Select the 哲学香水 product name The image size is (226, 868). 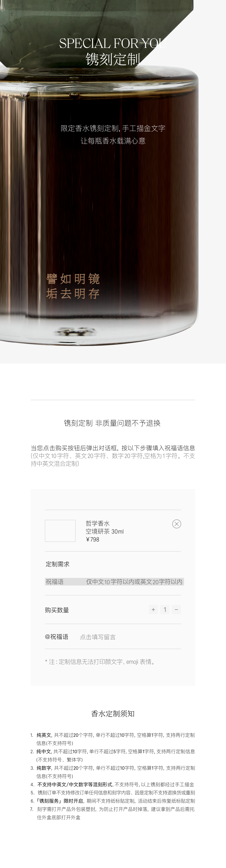tap(98, 523)
